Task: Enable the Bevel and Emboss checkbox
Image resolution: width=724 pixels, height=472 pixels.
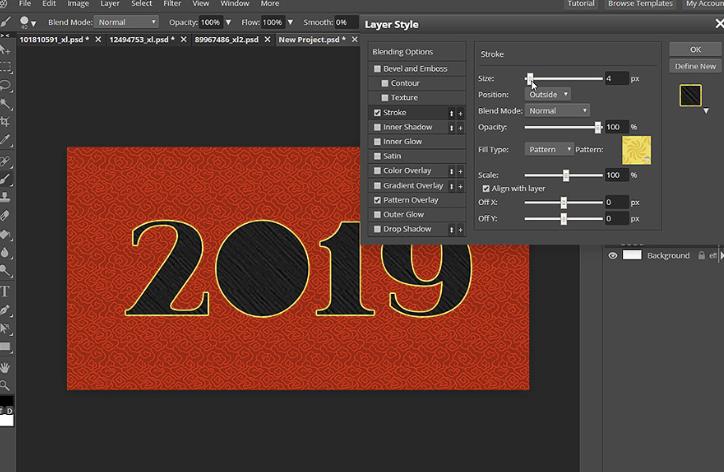Action: [377, 69]
